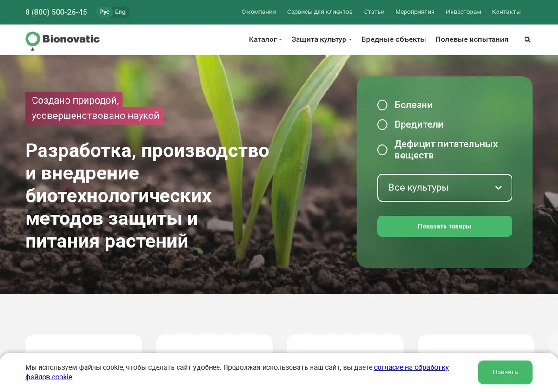
Task: Open Сервисы для клиентов link
Action: [320, 12]
